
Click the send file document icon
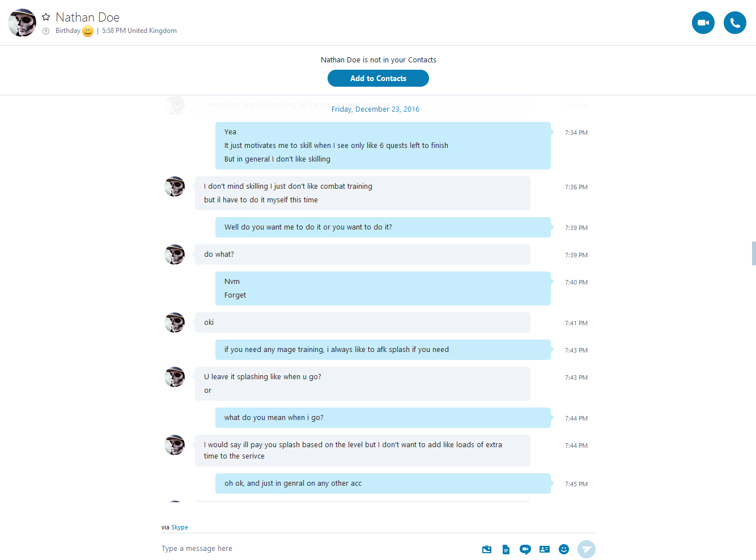506,549
